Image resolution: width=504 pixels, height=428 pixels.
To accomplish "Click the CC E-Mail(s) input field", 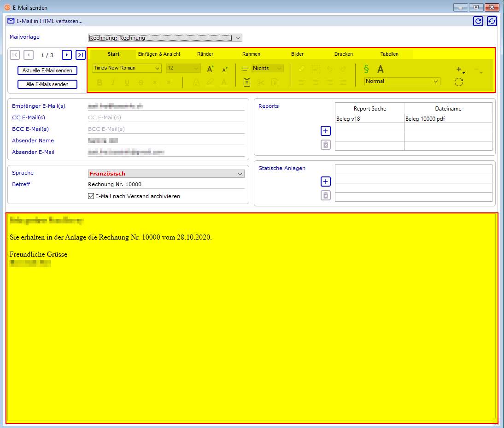I will pos(166,117).
